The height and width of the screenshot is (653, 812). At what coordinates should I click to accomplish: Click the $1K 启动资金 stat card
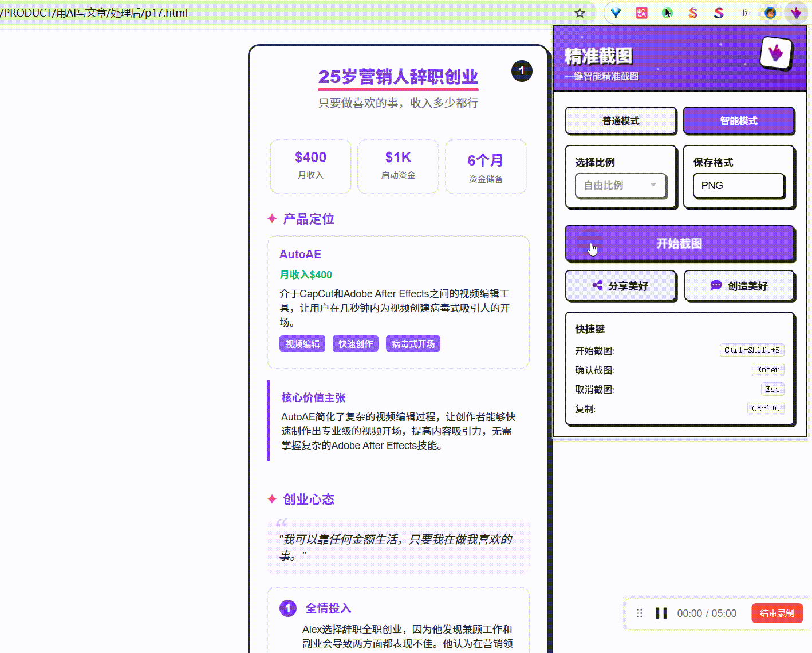(x=398, y=167)
